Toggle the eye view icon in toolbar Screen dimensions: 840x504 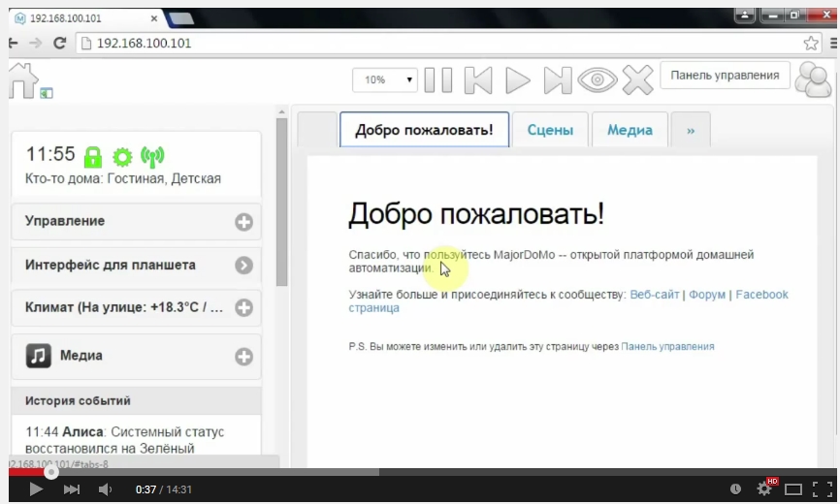[598, 80]
